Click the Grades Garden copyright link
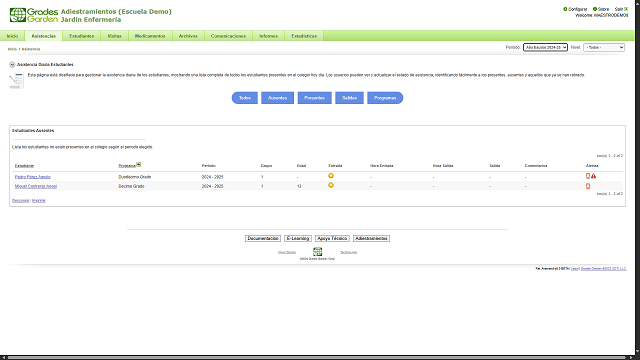The width and height of the screenshot is (640, 360). pyautogui.click(x=603, y=269)
